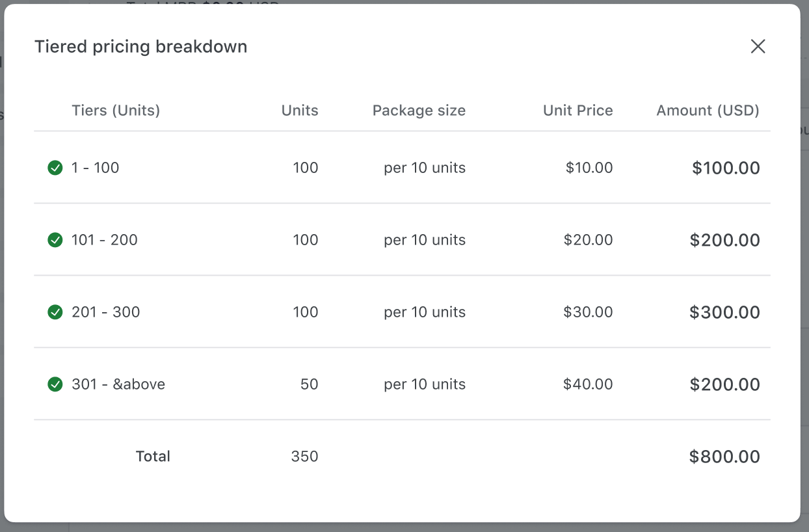Click the Tiered pricing breakdown title
Viewport: 809px width, 532px height.
(141, 46)
